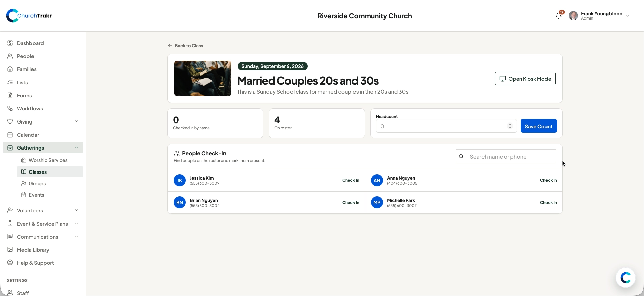Collapse the Gatherings section
The height and width of the screenshot is (296, 644).
click(77, 148)
